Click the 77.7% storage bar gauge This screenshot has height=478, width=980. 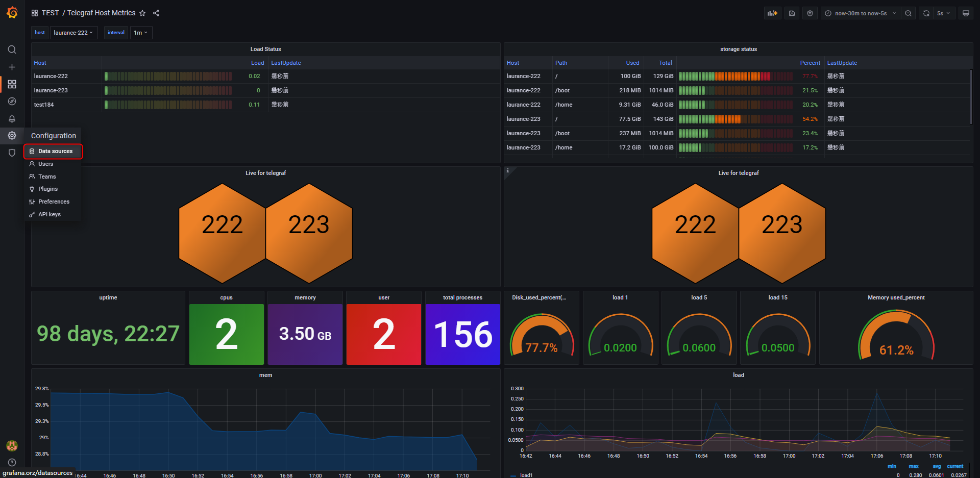coord(736,76)
